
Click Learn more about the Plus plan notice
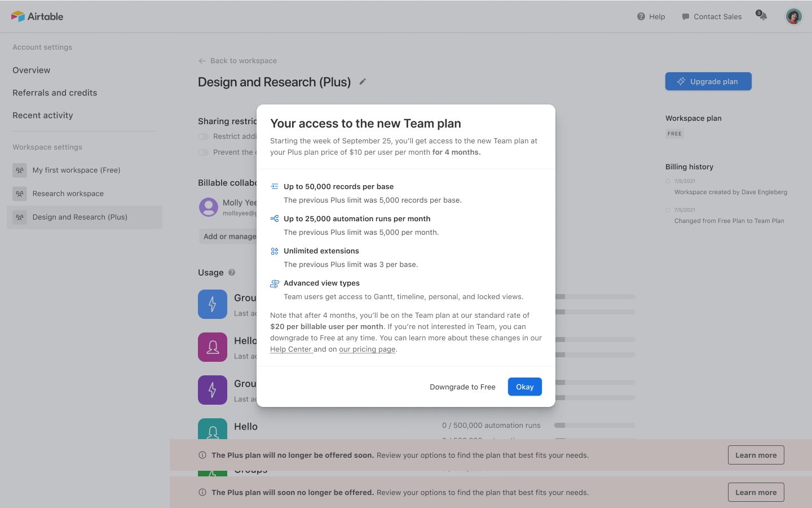pos(756,455)
